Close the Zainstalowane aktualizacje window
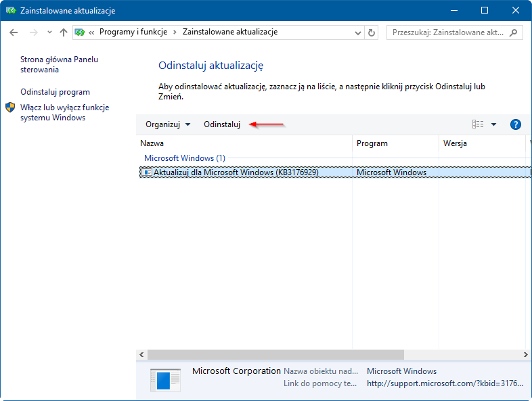This screenshot has height=401, width=532. [x=516, y=11]
